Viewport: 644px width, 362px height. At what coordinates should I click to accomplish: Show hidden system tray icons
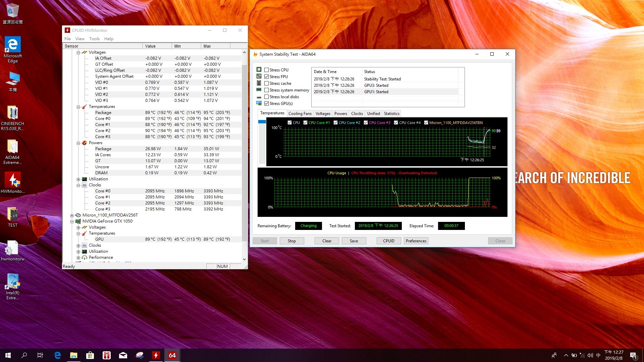click(566, 355)
